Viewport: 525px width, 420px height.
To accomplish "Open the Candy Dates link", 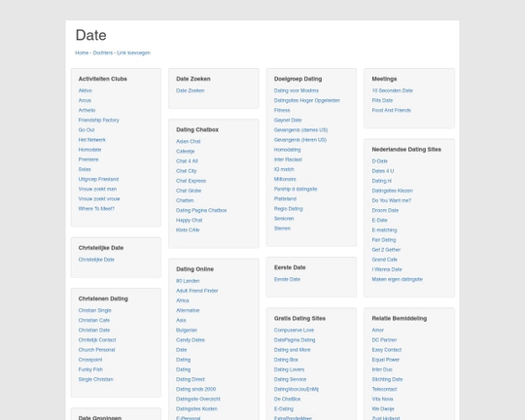I will coord(191,340).
